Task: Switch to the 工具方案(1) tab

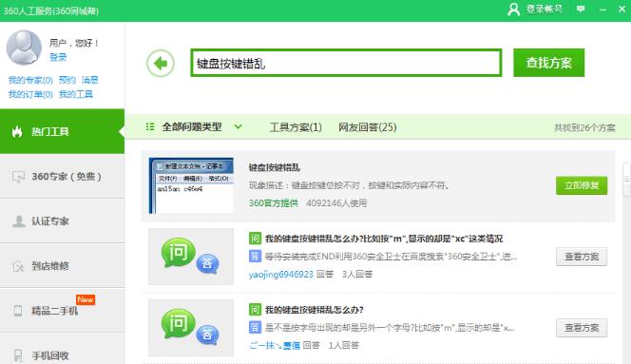Action: pos(296,127)
